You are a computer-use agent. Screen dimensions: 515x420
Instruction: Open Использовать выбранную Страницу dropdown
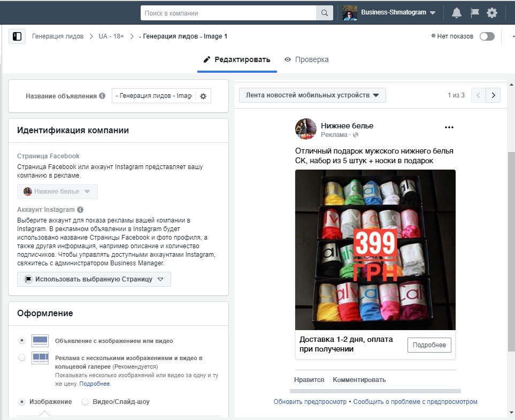94,279
